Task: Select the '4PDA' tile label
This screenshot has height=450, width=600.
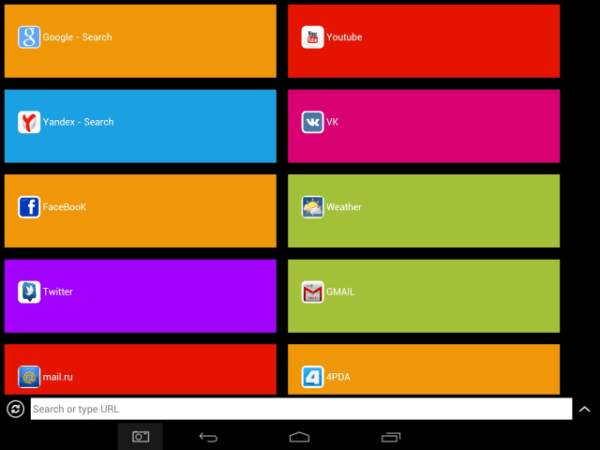Action: 338,377
